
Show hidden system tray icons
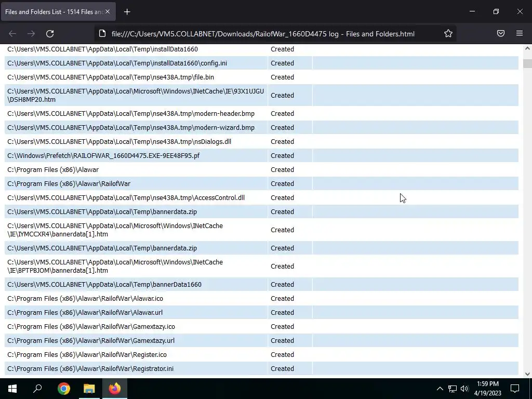pyautogui.click(x=440, y=389)
